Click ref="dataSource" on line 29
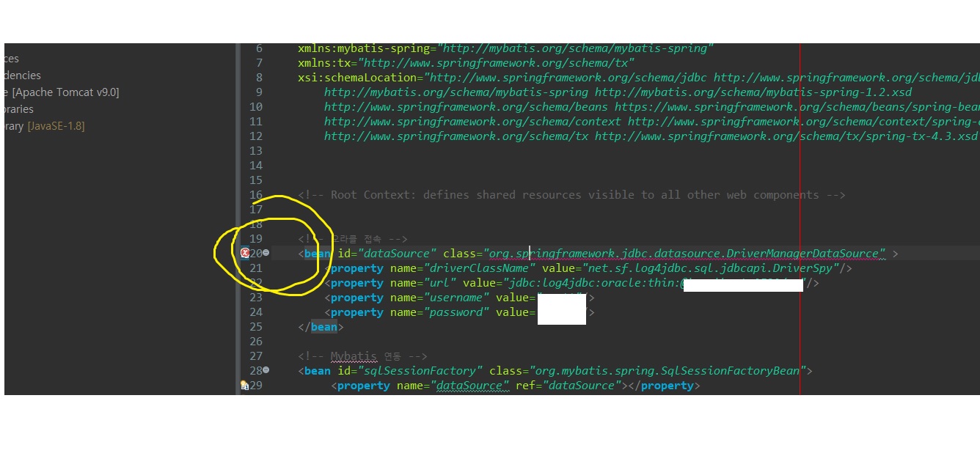The image size is (980, 475). click(x=568, y=386)
